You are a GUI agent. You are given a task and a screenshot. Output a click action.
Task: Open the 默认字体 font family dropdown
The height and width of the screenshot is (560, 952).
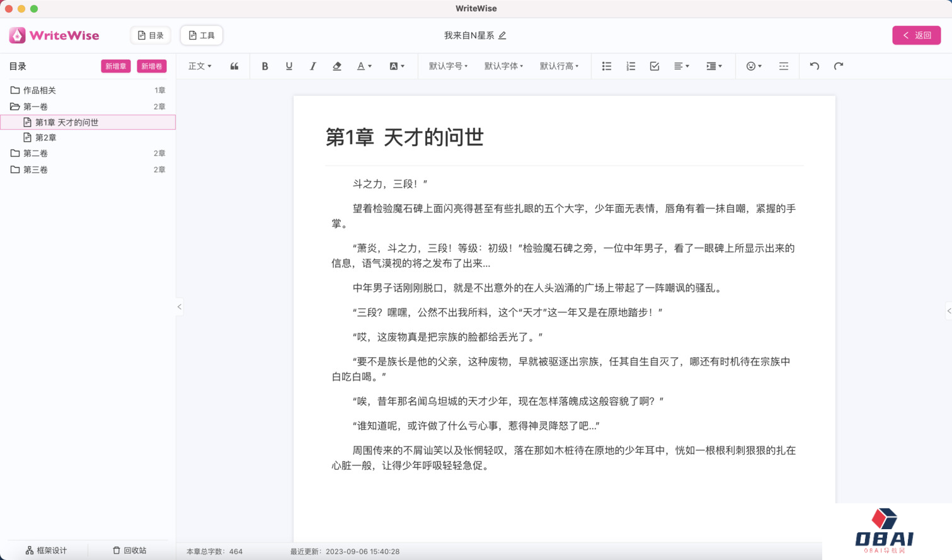pos(503,66)
